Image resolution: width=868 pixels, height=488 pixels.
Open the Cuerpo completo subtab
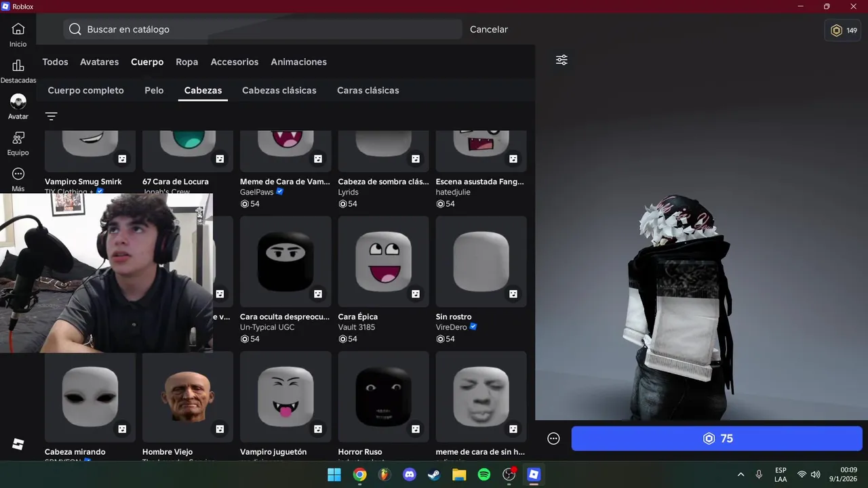[85, 90]
